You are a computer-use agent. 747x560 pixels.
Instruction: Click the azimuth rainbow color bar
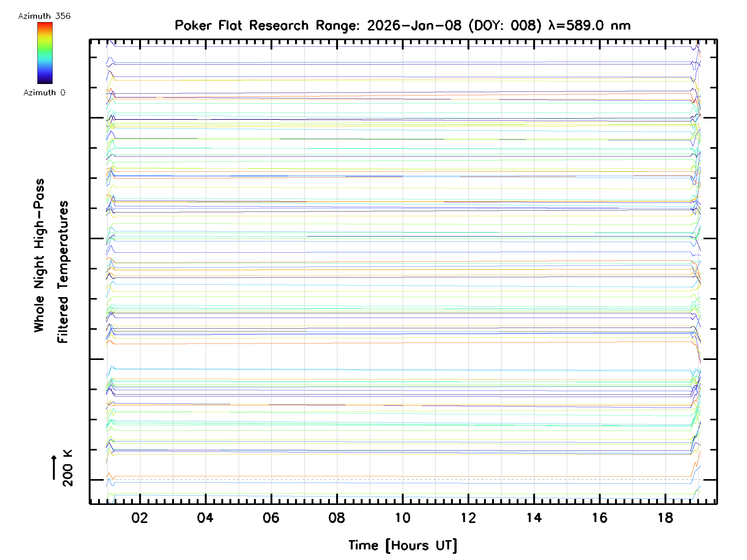[45, 53]
